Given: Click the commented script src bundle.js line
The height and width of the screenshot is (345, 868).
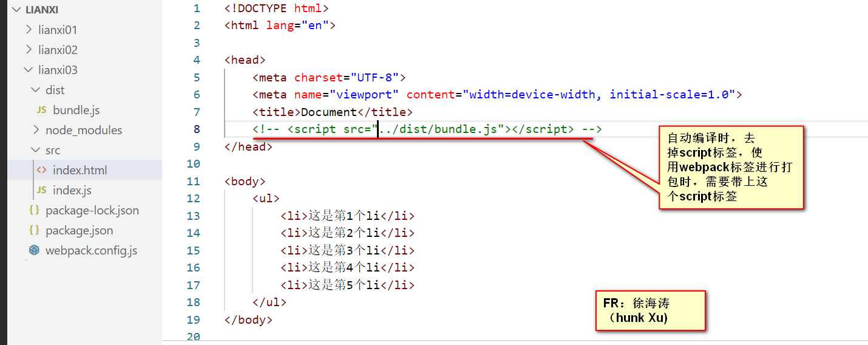Looking at the screenshot, I should [427, 129].
